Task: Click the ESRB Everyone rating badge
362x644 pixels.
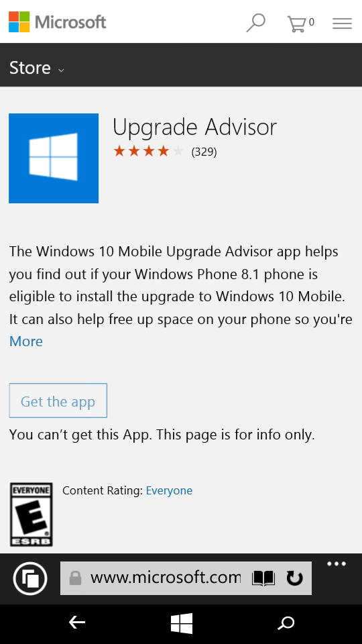Action: [x=32, y=515]
